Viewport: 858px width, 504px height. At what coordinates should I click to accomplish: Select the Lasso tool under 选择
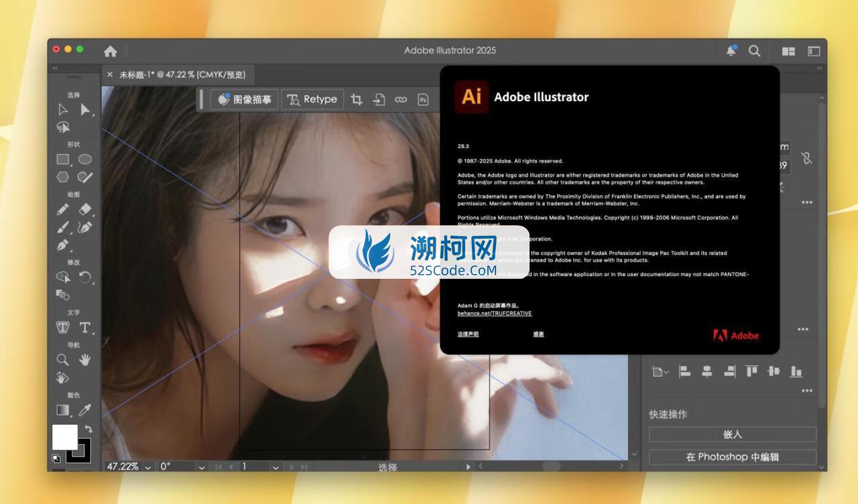[63, 127]
